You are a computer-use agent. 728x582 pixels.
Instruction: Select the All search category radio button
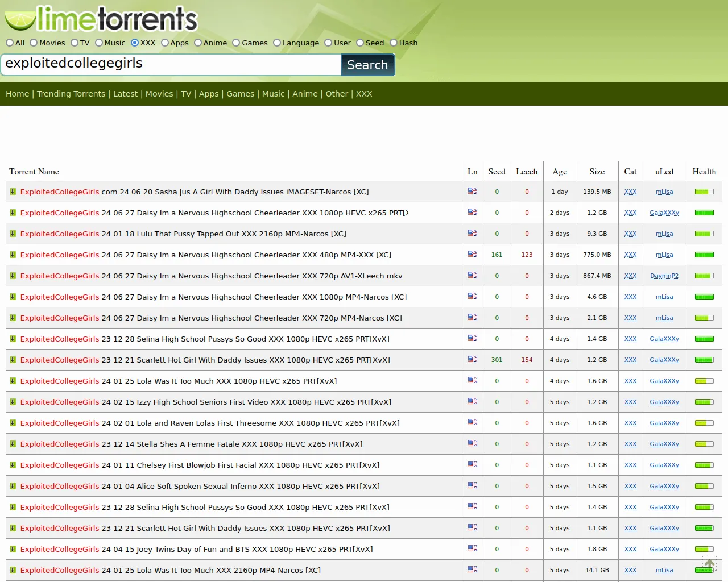[x=10, y=43]
